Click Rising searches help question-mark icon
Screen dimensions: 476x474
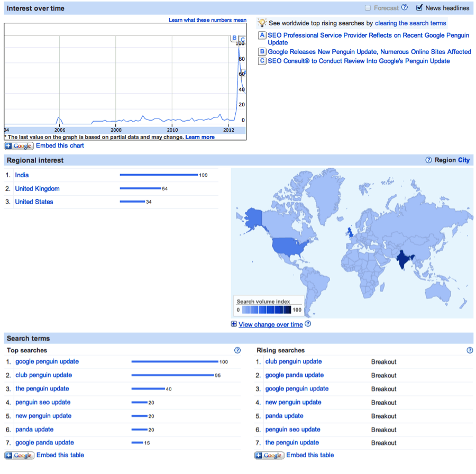click(x=470, y=350)
